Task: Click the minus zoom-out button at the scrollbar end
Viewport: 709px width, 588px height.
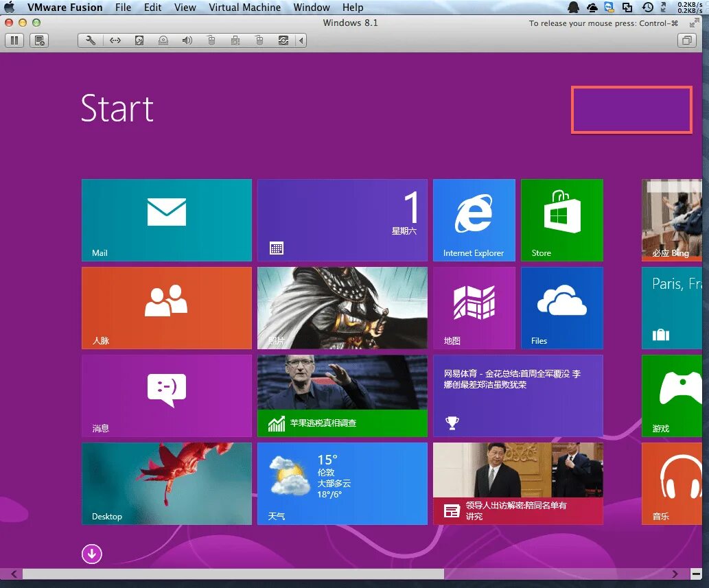Action: pos(697,574)
